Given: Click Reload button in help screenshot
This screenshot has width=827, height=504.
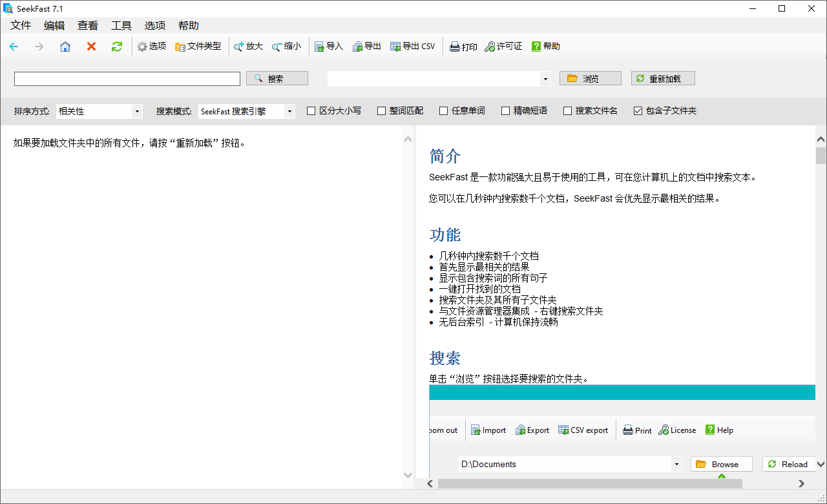Looking at the screenshot, I should point(789,464).
